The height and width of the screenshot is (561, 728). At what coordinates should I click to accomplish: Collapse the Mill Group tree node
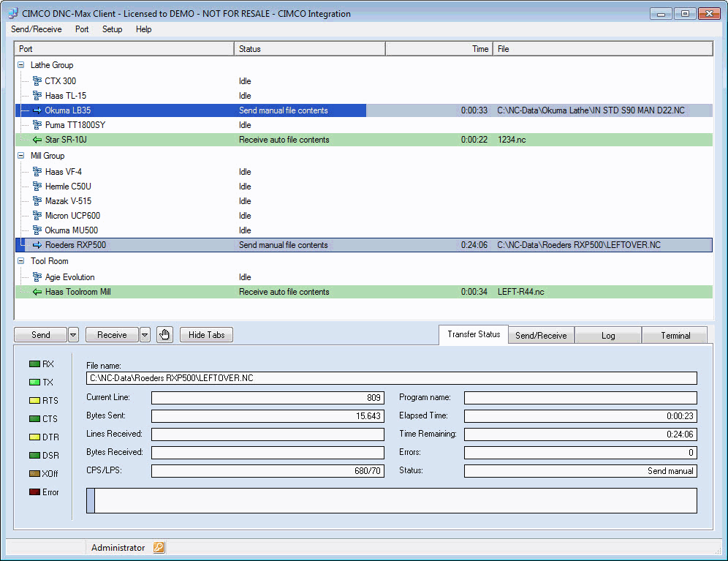coord(21,156)
